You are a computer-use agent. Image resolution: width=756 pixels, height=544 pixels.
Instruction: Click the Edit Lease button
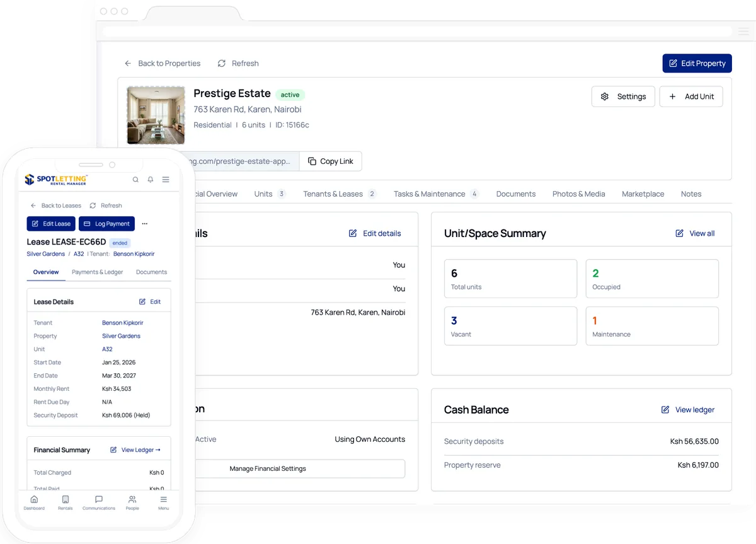(51, 224)
